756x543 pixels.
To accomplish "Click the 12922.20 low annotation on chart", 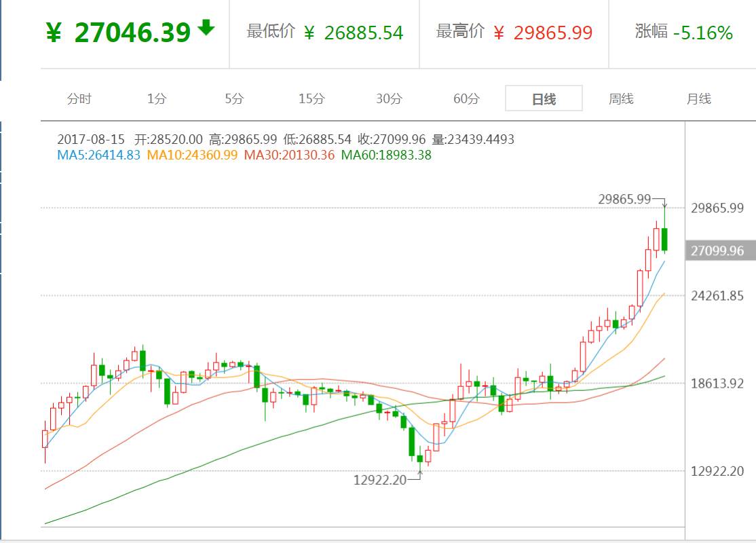I will tap(380, 480).
